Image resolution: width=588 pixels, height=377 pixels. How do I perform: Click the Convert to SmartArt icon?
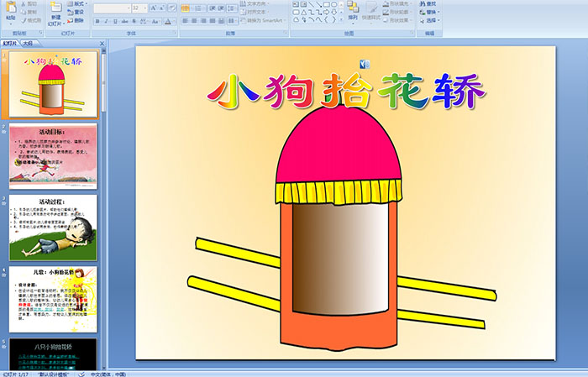pyautogui.click(x=243, y=20)
